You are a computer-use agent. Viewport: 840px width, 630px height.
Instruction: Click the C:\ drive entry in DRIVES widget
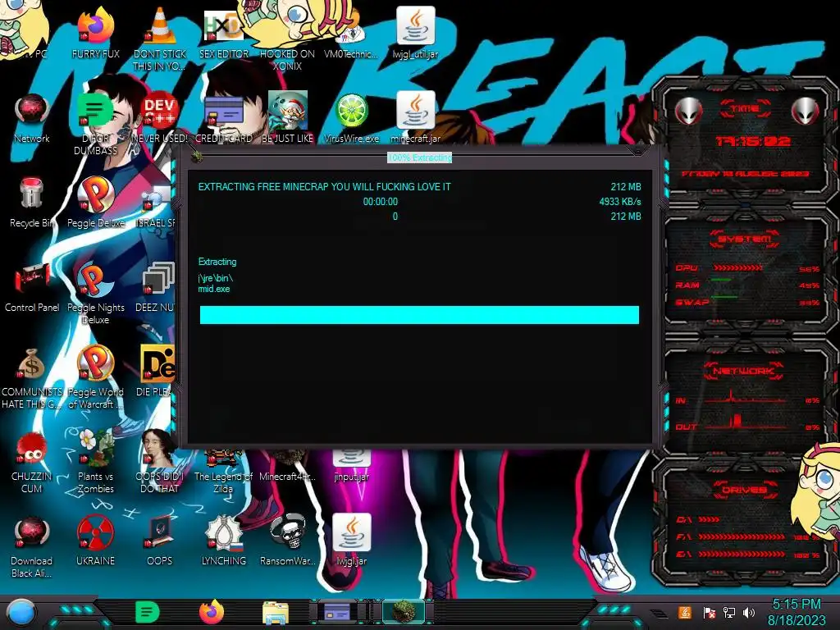(x=697, y=519)
